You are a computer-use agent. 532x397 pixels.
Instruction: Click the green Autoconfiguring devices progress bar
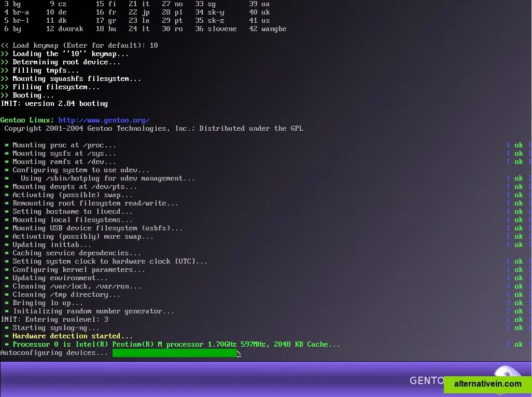pos(175,353)
